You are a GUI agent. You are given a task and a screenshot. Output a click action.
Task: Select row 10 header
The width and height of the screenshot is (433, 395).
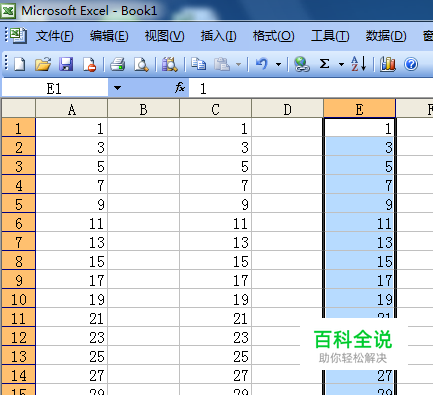pyautogui.click(x=18, y=299)
